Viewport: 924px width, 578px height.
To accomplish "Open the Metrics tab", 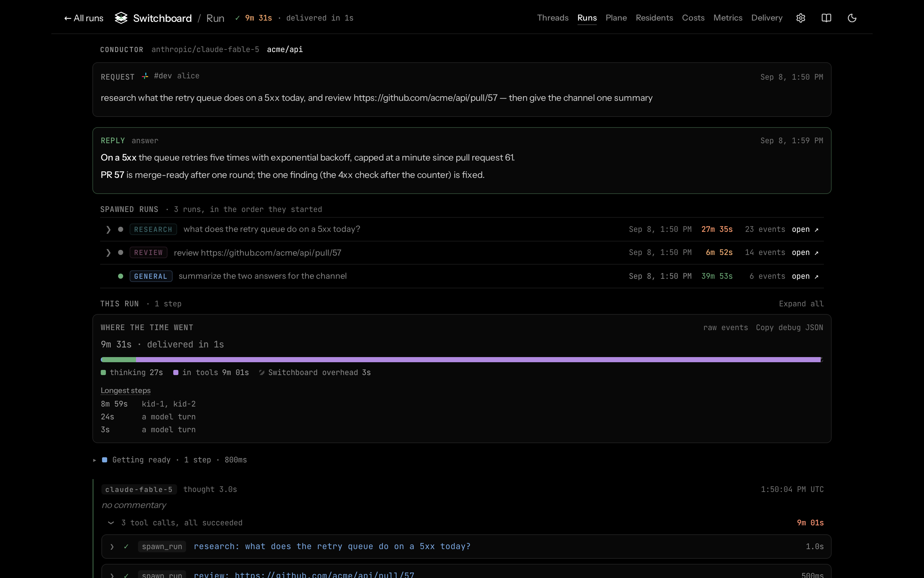I will [x=728, y=18].
